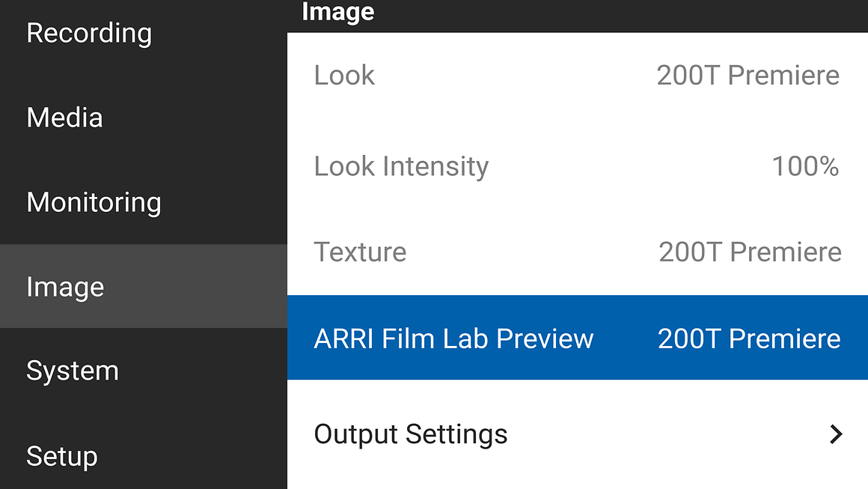
Task: Select Monitoring in the sidebar
Action: (94, 202)
